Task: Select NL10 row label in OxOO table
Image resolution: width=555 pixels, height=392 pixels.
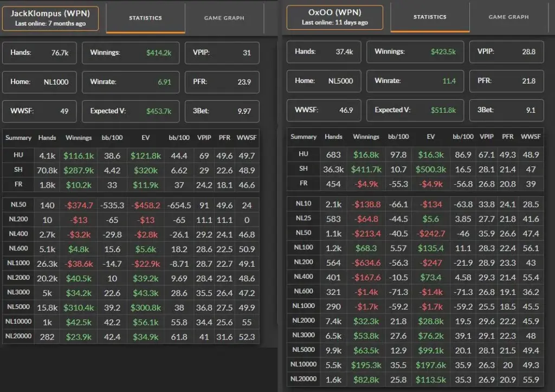Action: pos(304,204)
